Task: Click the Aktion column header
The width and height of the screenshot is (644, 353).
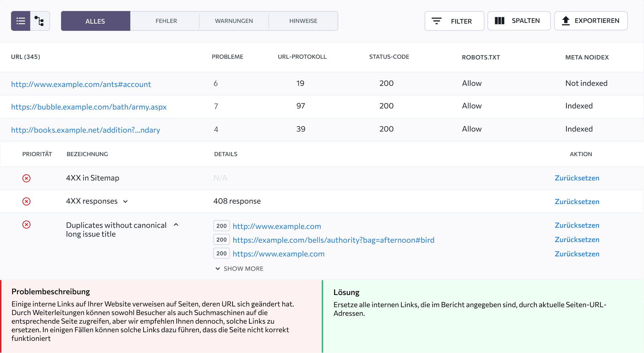Action: pos(581,154)
